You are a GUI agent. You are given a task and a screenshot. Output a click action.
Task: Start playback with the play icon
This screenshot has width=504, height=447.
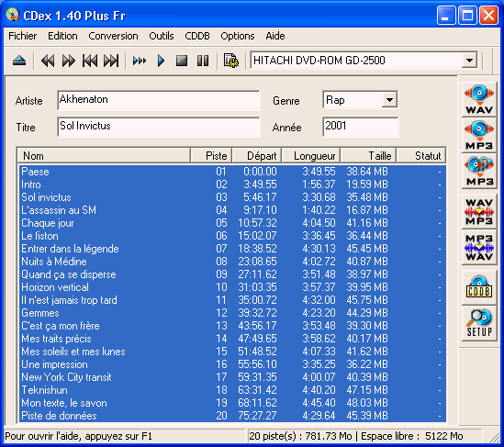pyautogui.click(x=161, y=61)
